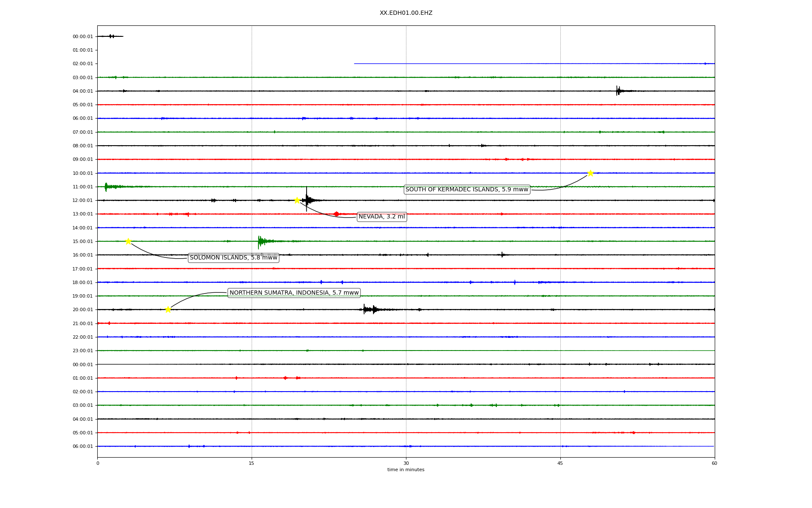Screen dimensions: 812x508
Task: Click the 20:00:01 row label
Action: click(x=82, y=310)
